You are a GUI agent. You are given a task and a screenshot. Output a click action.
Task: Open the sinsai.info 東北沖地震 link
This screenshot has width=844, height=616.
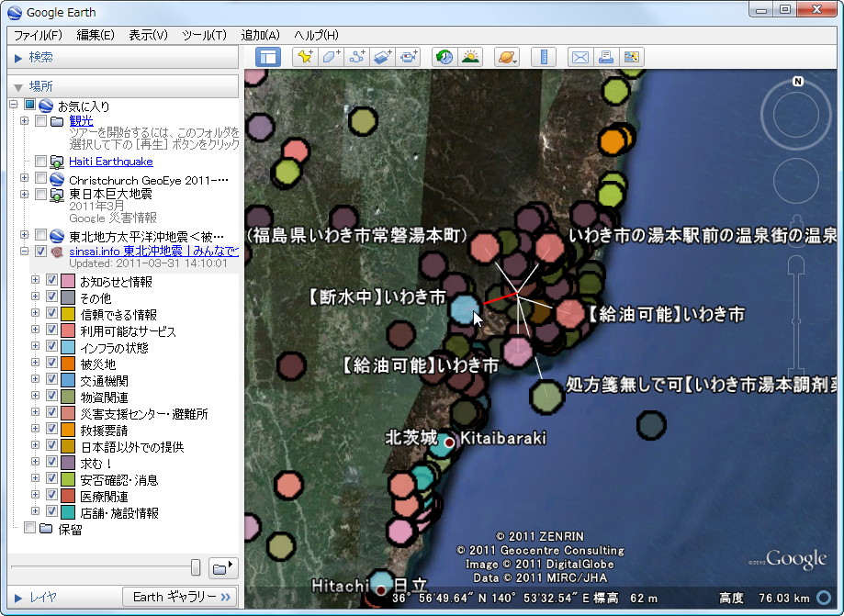click(153, 252)
